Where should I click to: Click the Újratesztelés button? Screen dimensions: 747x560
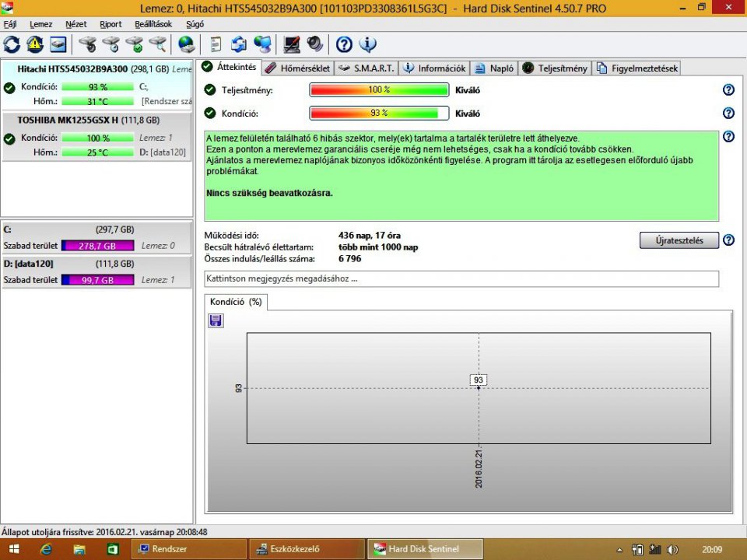[x=679, y=240]
